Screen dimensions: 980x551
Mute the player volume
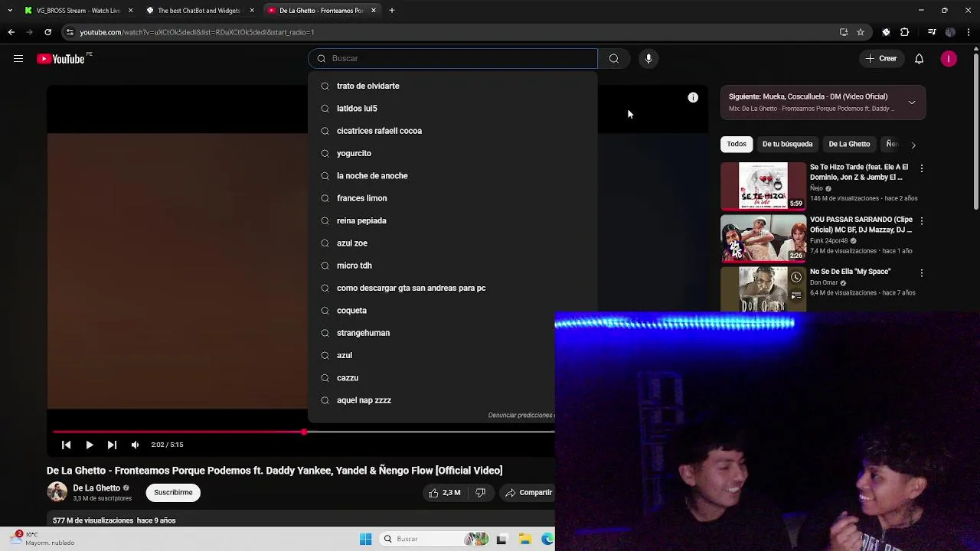[135, 445]
